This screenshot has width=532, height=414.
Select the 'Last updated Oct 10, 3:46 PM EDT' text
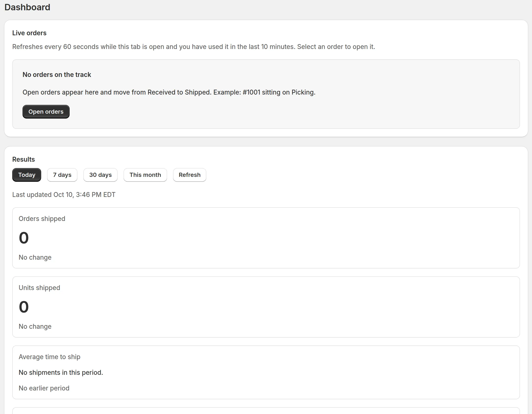pos(64,195)
